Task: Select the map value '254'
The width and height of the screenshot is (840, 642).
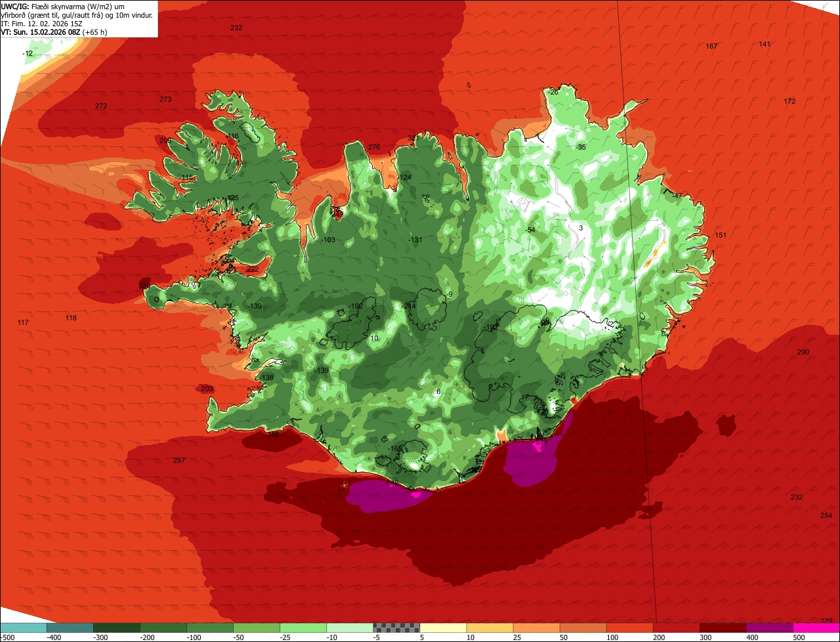Action: coord(826,516)
